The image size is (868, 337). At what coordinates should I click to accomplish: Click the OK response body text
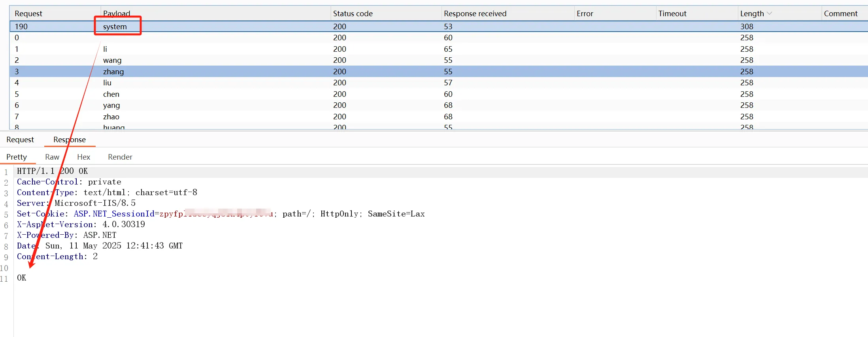tap(21, 278)
